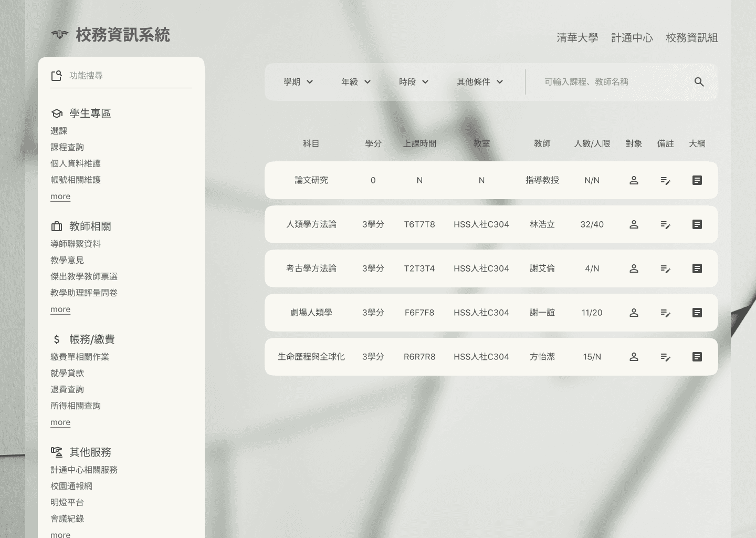Image resolution: width=756 pixels, height=538 pixels.
Task: Open 個人資料維護 link
Action: tap(76, 163)
